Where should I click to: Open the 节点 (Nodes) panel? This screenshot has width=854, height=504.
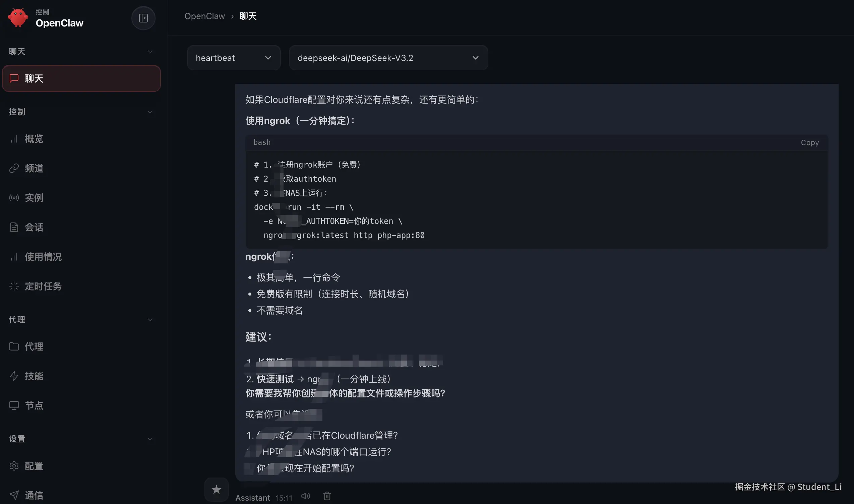click(x=33, y=405)
